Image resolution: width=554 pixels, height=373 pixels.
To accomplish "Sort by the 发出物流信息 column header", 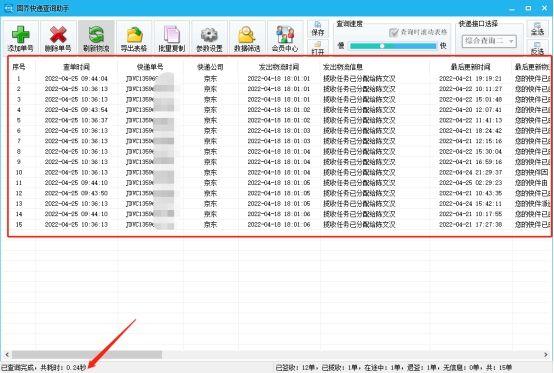I will pos(343,67).
